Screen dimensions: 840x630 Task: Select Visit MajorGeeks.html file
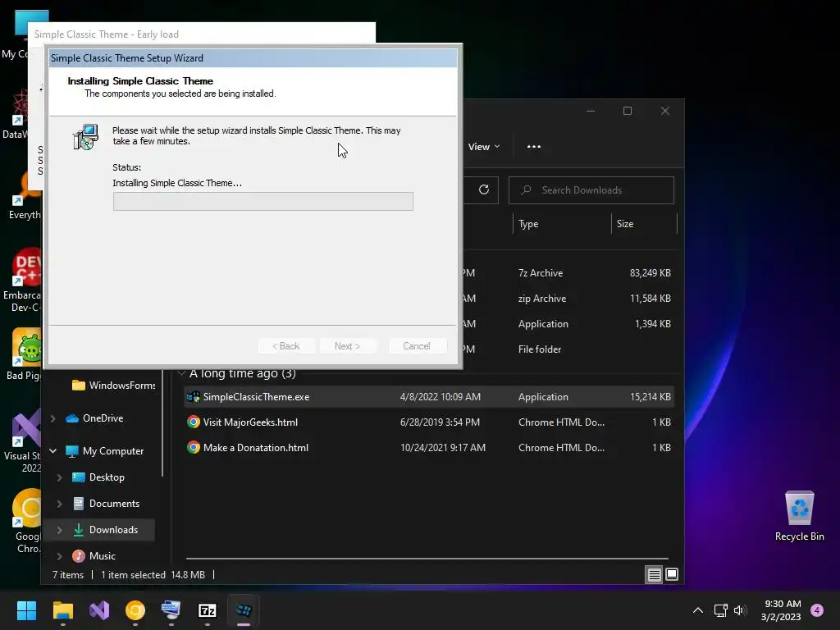click(250, 422)
